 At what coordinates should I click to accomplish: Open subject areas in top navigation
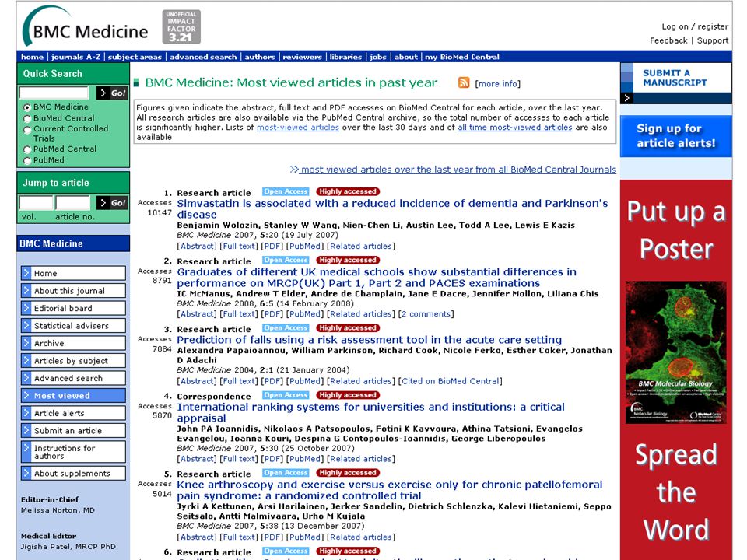(135, 57)
